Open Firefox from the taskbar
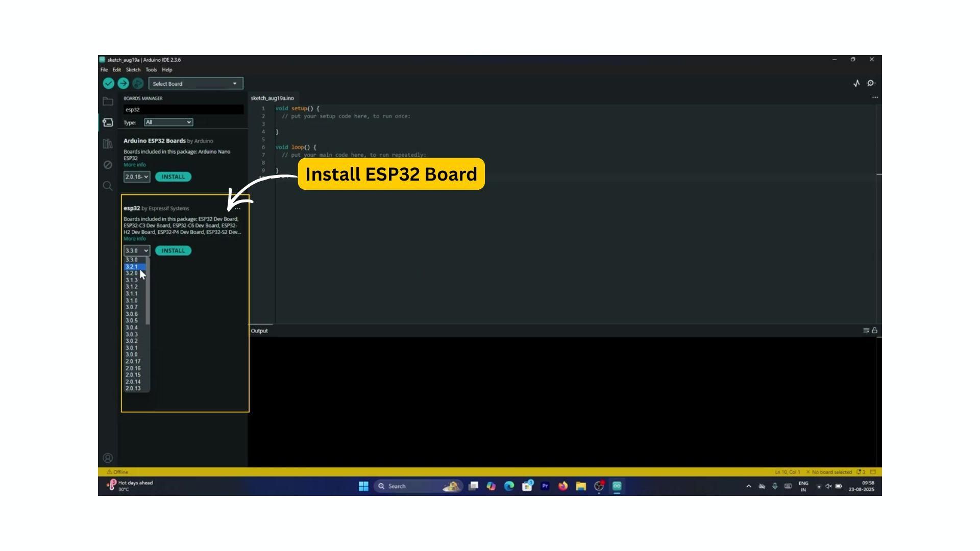Image resolution: width=980 pixels, height=551 pixels. 563,486
